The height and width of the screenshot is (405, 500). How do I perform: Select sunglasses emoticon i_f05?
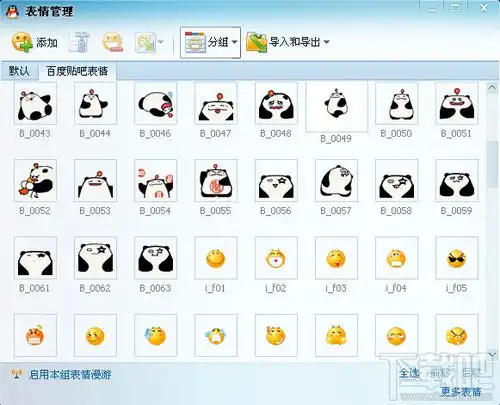pyautogui.click(x=457, y=258)
